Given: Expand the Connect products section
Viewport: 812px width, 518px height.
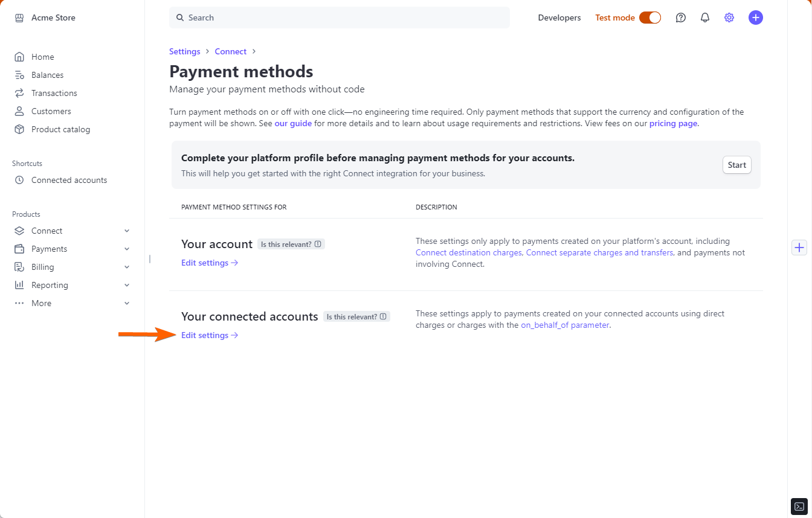Looking at the screenshot, I should [x=127, y=231].
